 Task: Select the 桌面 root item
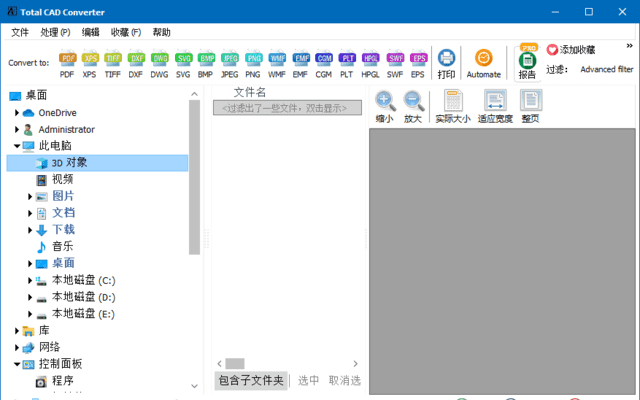[x=36, y=96]
